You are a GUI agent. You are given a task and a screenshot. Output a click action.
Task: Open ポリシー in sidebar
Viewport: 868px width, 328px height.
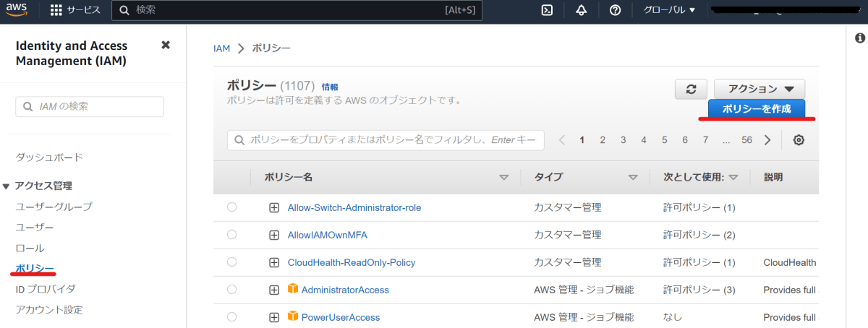35,268
